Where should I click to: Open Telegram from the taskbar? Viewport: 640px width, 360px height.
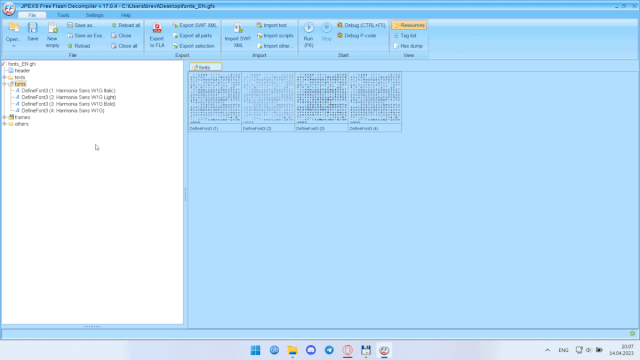click(x=329, y=350)
